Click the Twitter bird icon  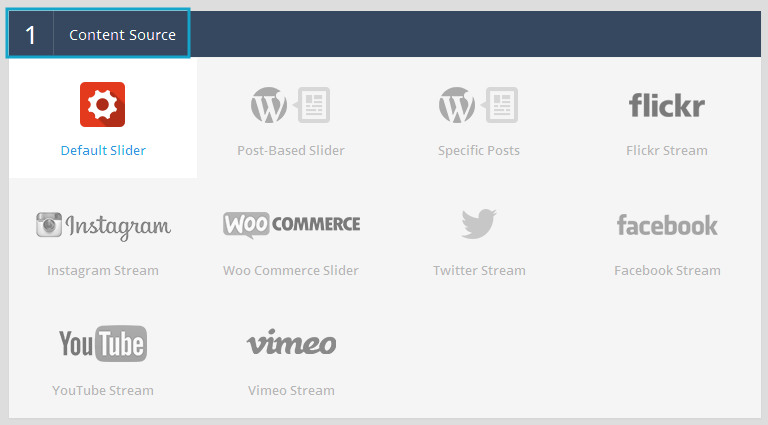[479, 224]
